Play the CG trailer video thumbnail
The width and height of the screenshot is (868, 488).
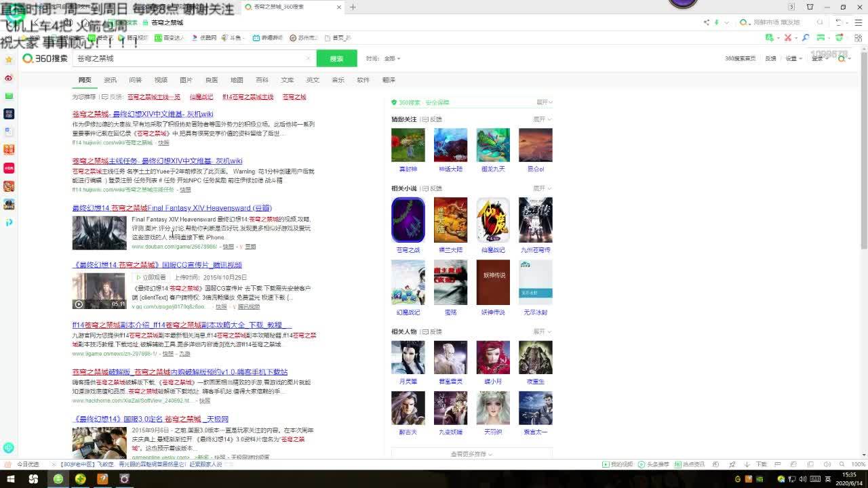(99, 290)
